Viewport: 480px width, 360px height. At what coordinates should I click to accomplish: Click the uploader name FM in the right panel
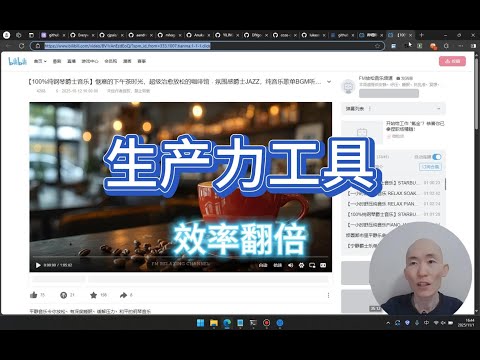click(x=376, y=78)
